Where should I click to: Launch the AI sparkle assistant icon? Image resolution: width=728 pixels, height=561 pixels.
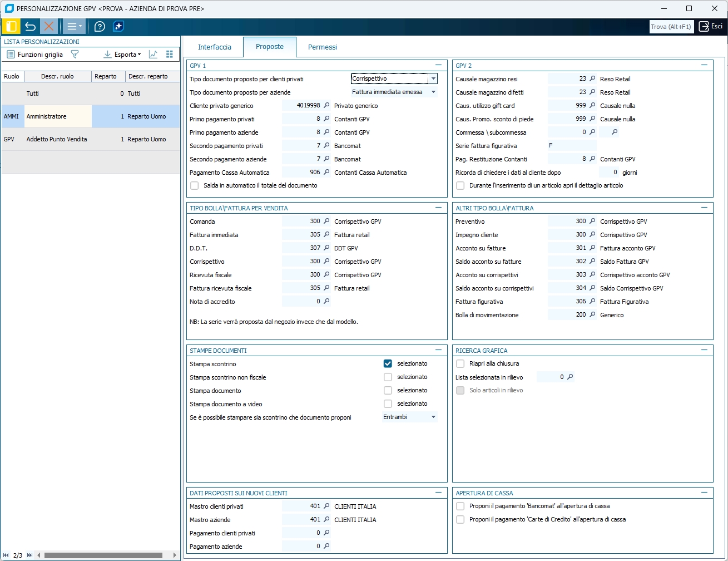tap(118, 26)
